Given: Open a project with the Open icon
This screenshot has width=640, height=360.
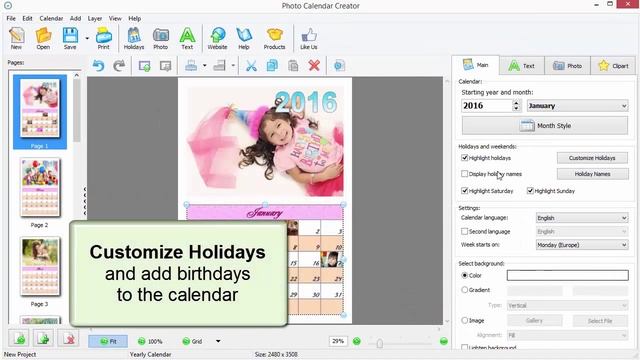Looking at the screenshot, I should coord(43,38).
